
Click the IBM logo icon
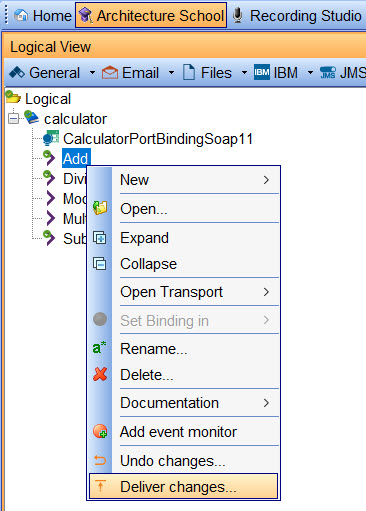(262, 72)
